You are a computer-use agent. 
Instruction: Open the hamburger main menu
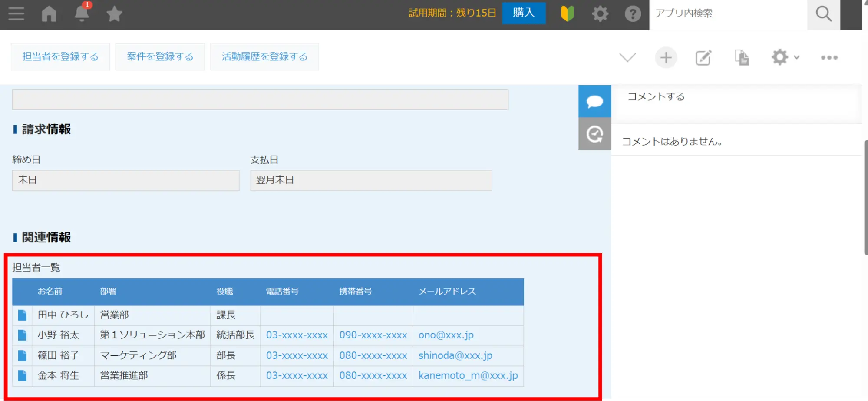(x=16, y=14)
